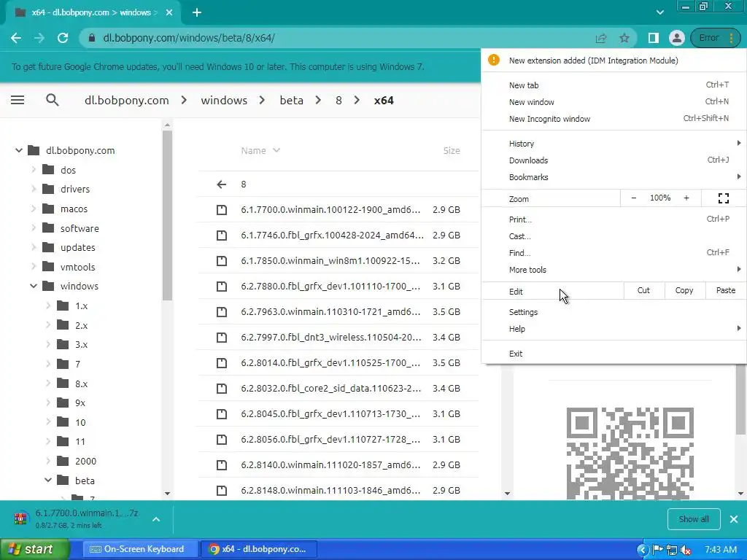Viewport: 747px width, 560px height.
Task: Click the Error update button
Action: coord(715,38)
